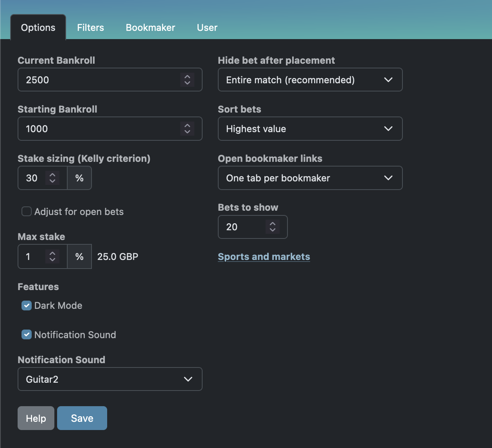Open Hide bet after placement dropdown
The image size is (492, 448).
point(310,80)
